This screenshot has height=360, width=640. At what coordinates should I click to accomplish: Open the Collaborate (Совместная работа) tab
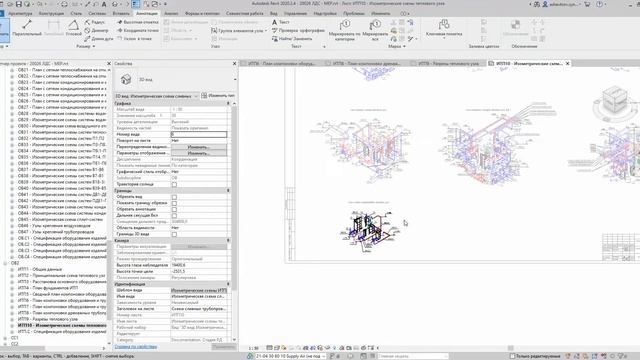point(244,13)
